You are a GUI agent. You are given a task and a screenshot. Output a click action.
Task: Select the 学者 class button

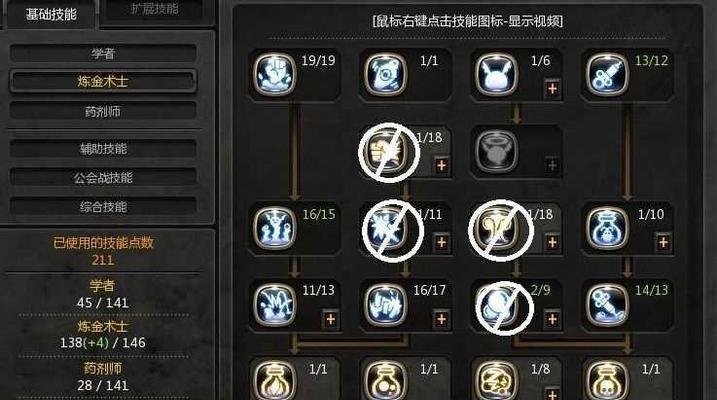(103, 53)
